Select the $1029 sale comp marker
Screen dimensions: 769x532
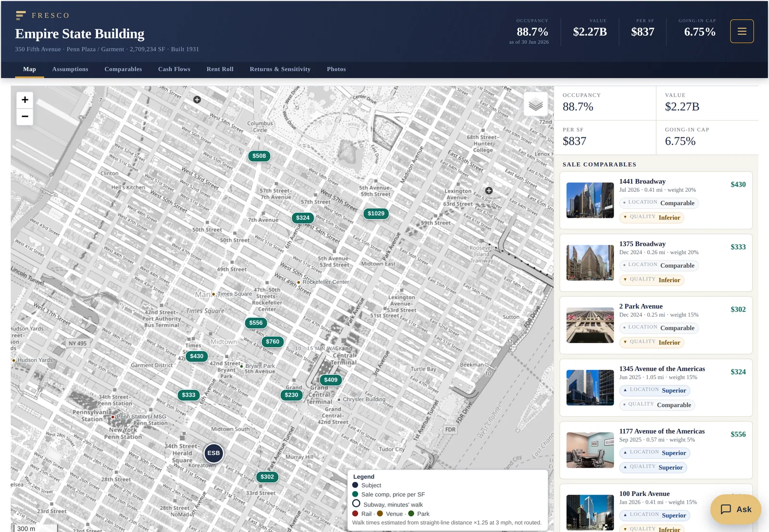pyautogui.click(x=376, y=213)
